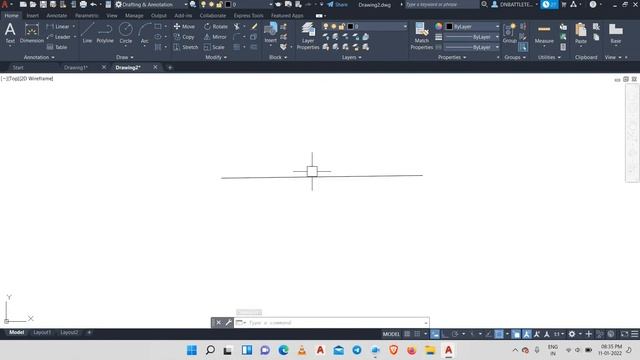Screen dimensions: 640x360
Task: Toggle snap mode in status bar
Action: [417, 334]
